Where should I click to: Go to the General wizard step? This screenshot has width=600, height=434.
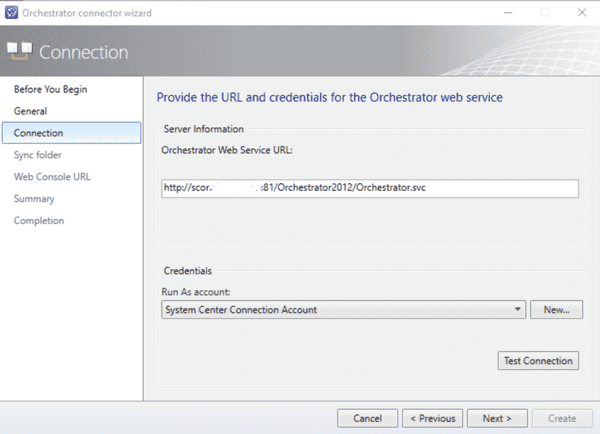(31, 111)
